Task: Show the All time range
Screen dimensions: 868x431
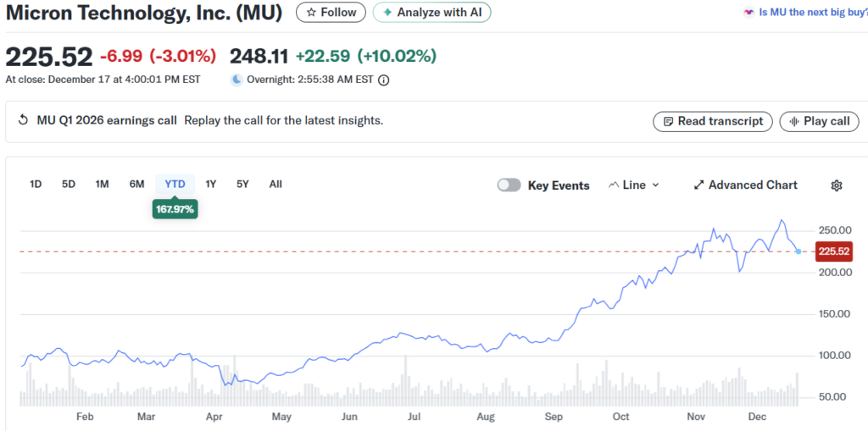Action: [275, 184]
